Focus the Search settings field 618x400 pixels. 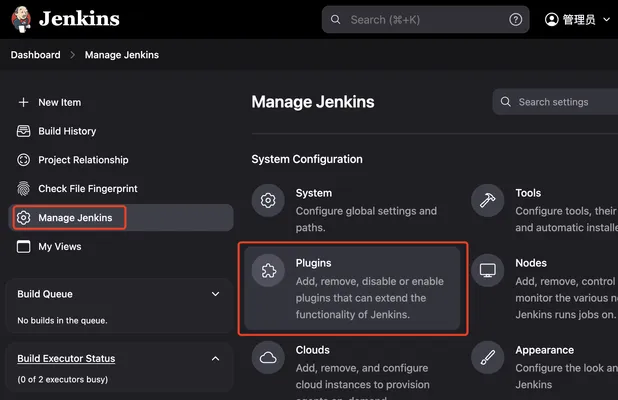tap(555, 102)
